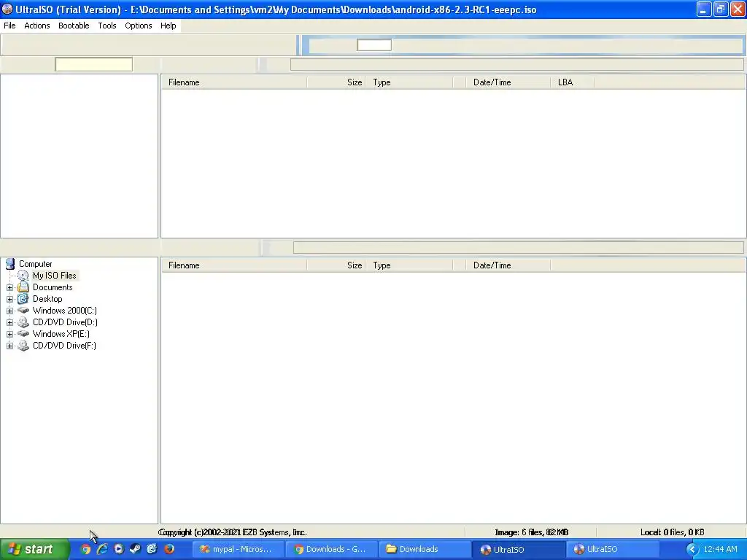The height and width of the screenshot is (560, 747).
Task: Click the small white field in top toolbar
Action: (374, 44)
